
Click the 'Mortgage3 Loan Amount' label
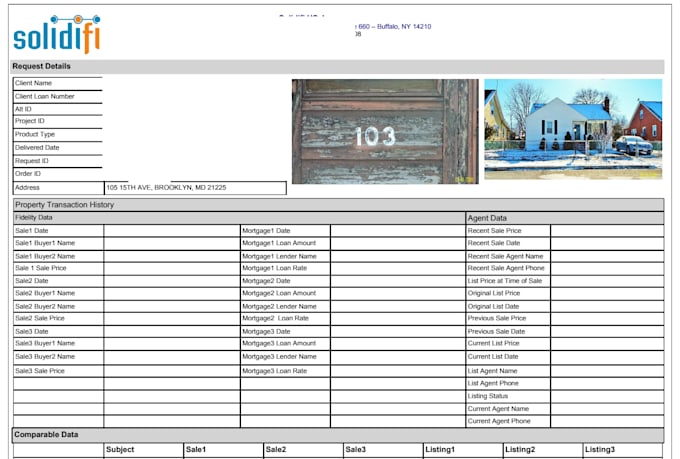(279, 343)
